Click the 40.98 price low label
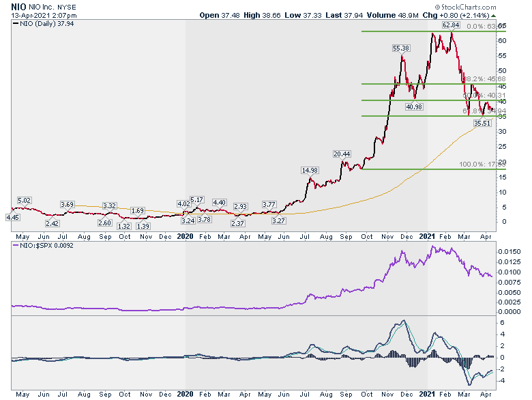 (x=414, y=106)
